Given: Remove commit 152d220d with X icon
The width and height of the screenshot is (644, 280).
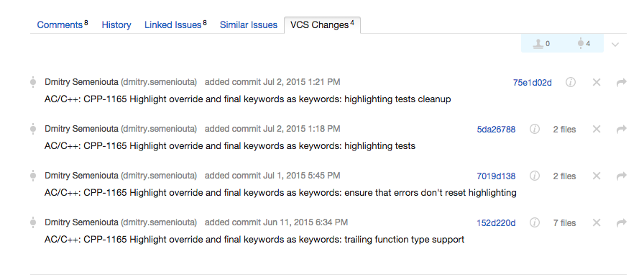Looking at the screenshot, I should (x=597, y=223).
